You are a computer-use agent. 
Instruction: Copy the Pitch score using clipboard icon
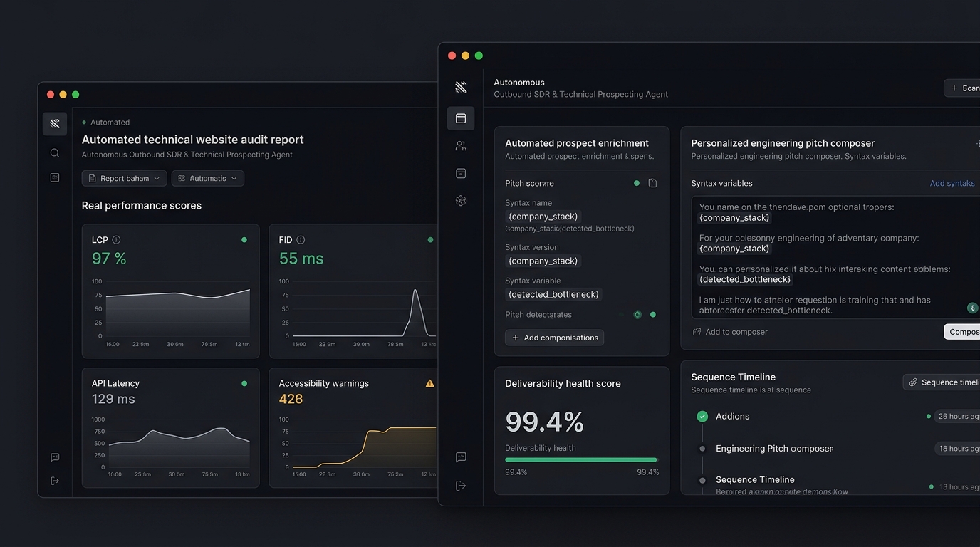(x=652, y=183)
